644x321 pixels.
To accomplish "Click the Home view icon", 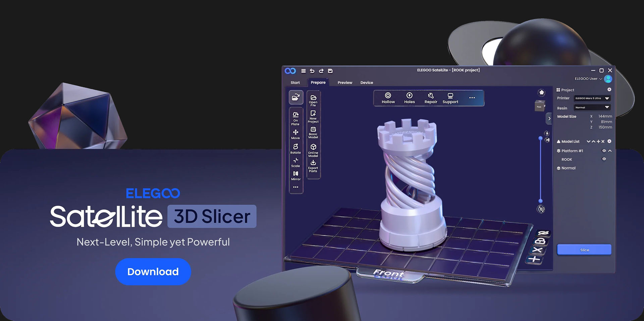I will pyautogui.click(x=541, y=93).
